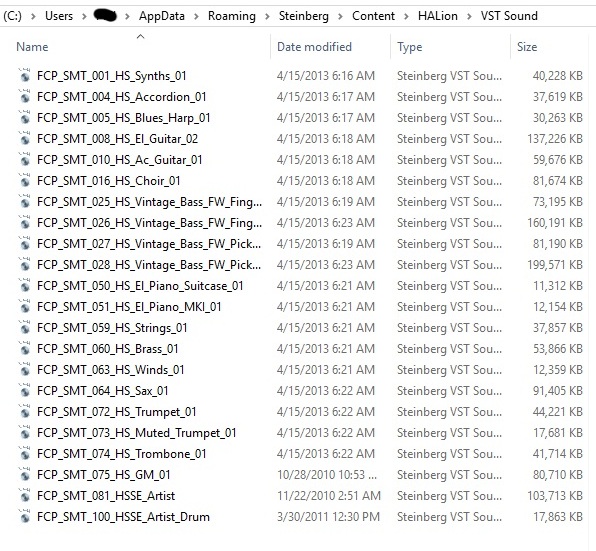This screenshot has height=551, width=596.
Task: Click the icon for FCP_SMT_075_HS_GM_01
Action: pos(24,474)
